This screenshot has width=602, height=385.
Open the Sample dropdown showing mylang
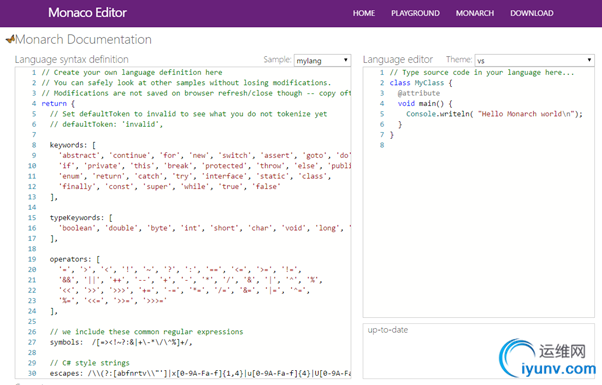point(322,60)
